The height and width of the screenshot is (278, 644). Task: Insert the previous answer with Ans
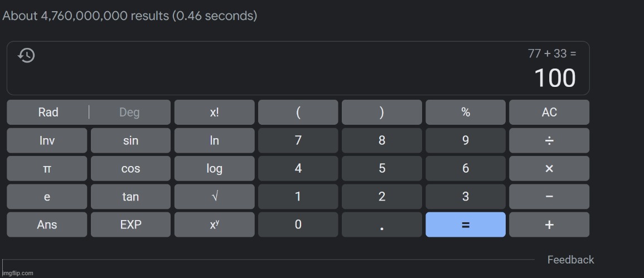point(47,224)
